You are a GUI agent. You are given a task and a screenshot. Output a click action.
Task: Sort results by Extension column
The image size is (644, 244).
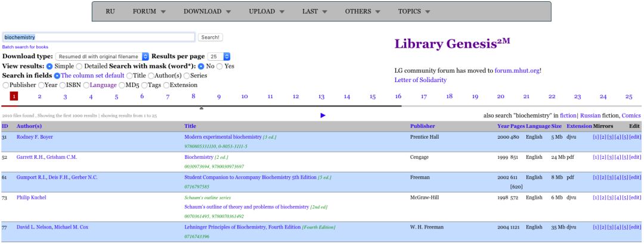(580, 126)
